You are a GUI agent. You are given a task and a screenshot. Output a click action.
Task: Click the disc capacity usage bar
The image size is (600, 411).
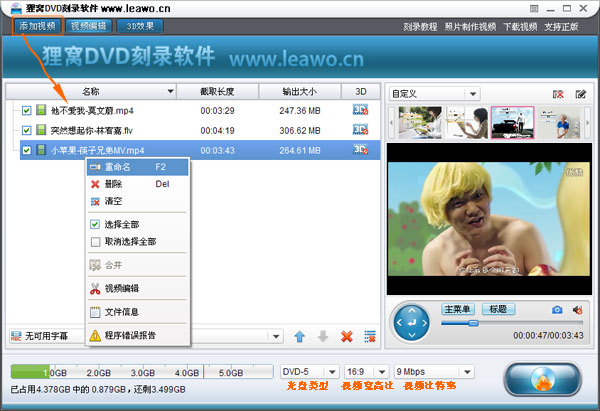[142, 372]
